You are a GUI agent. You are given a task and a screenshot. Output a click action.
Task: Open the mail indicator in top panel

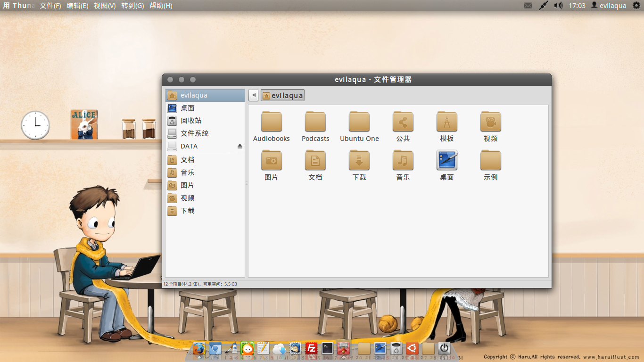pyautogui.click(x=528, y=6)
